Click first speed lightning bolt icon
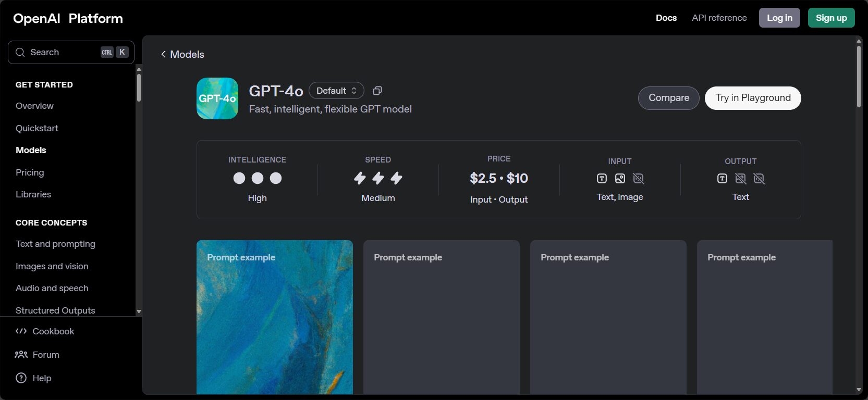This screenshot has width=868, height=400. (x=360, y=178)
